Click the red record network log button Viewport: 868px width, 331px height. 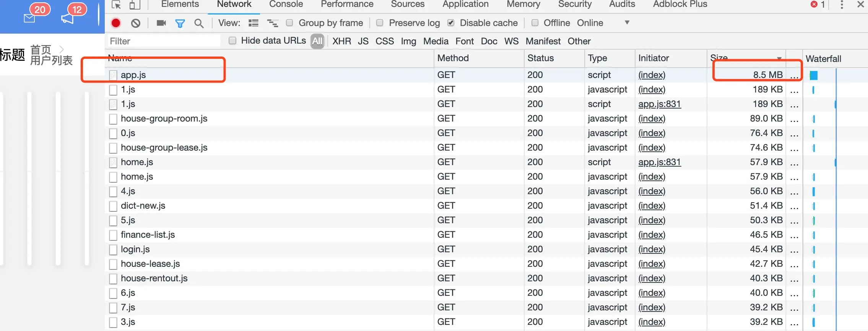(116, 23)
